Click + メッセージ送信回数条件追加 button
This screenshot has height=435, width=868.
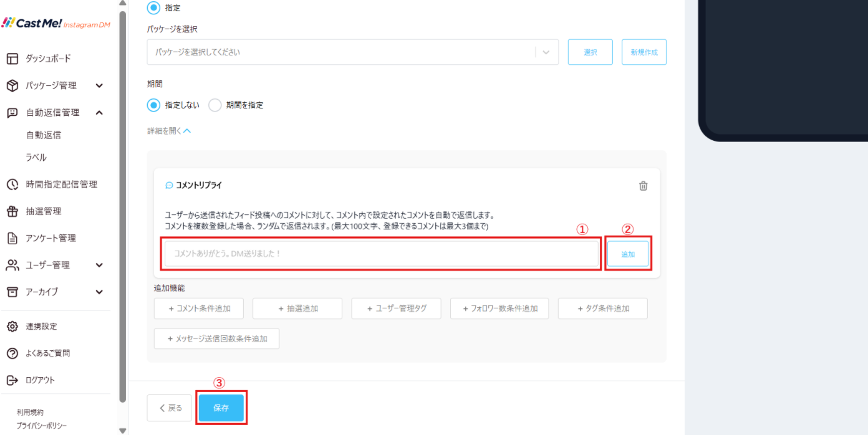click(x=216, y=339)
